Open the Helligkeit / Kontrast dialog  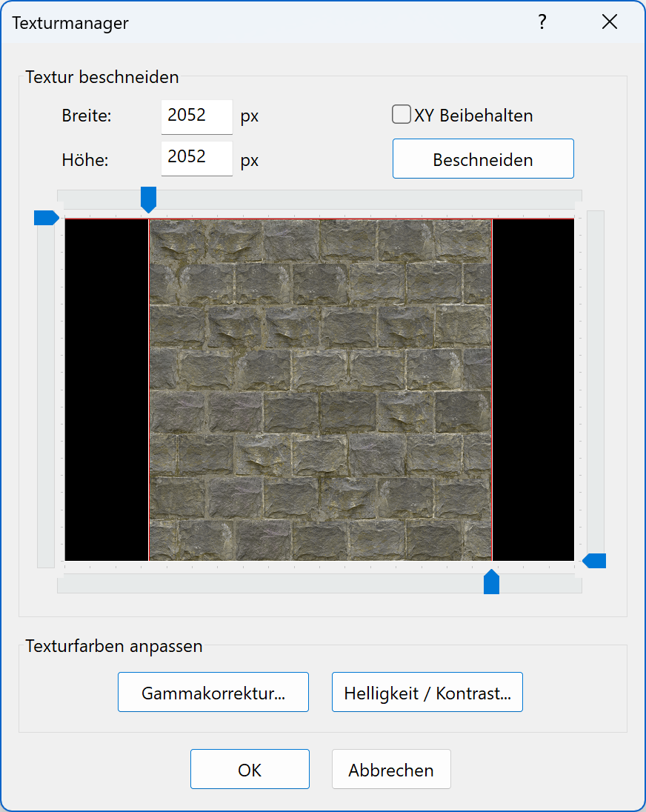point(427,691)
